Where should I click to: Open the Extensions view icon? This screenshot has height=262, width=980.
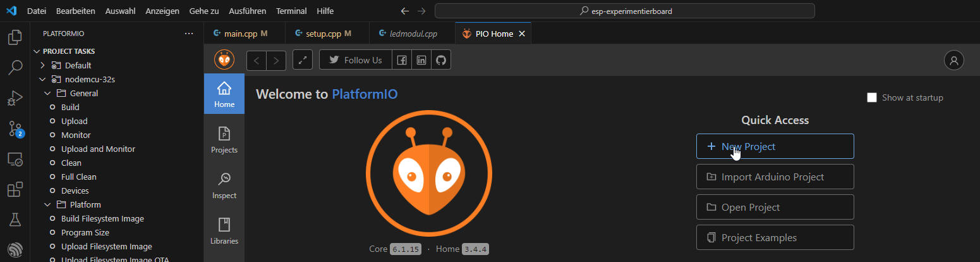[x=15, y=189]
